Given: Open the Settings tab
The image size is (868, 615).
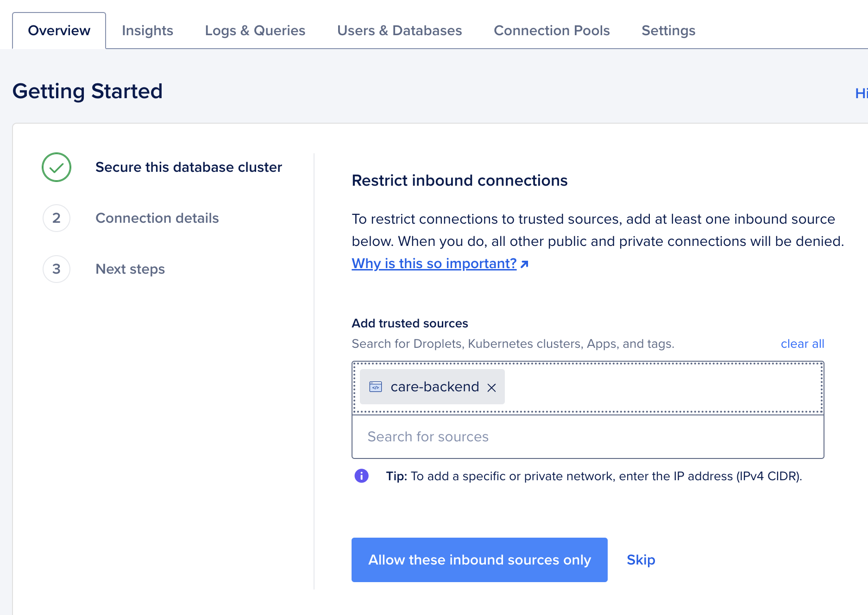Looking at the screenshot, I should [x=668, y=30].
